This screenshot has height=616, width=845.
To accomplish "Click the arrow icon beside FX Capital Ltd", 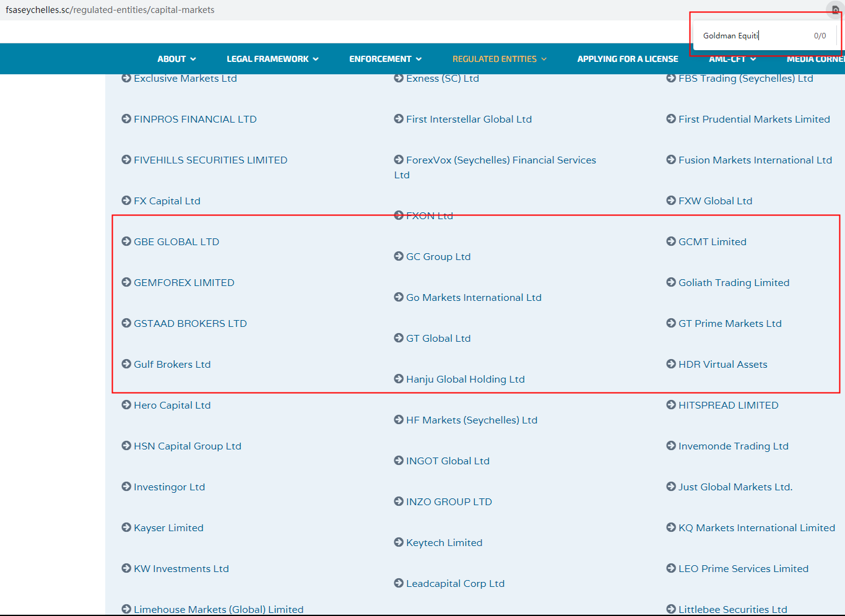I will (126, 201).
